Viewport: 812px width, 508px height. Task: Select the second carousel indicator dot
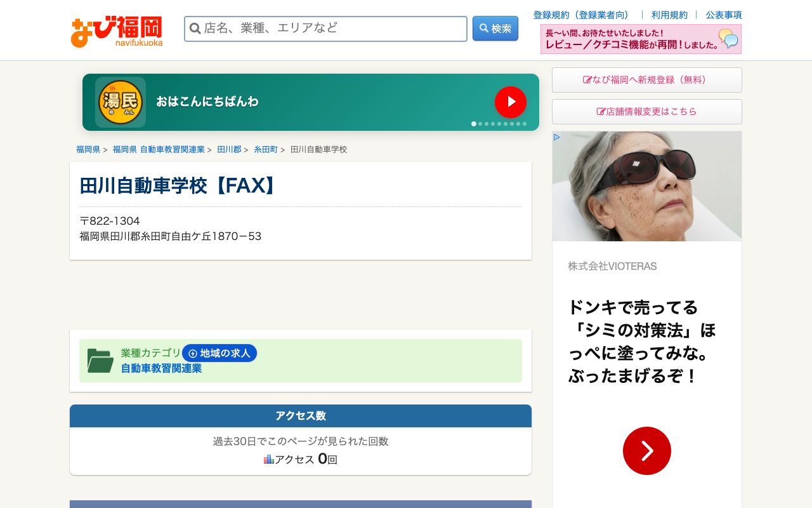(x=480, y=124)
